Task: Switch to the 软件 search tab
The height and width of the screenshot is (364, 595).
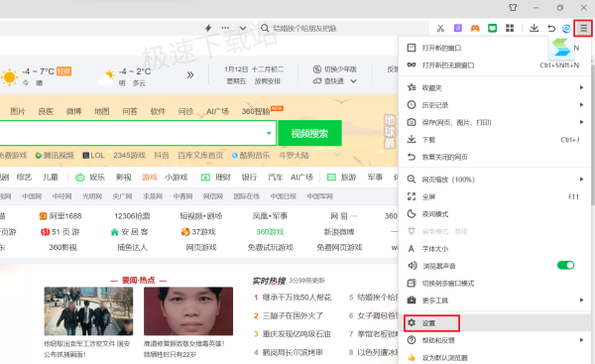Action: click(x=158, y=111)
